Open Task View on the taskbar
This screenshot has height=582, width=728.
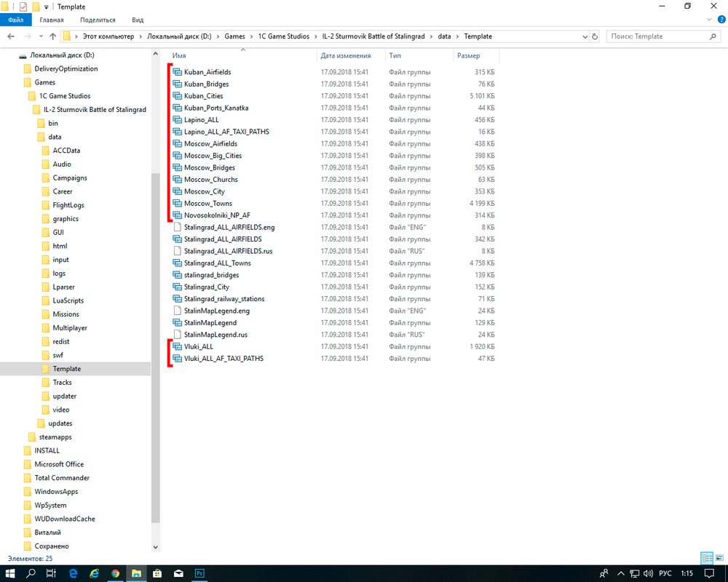point(50,573)
